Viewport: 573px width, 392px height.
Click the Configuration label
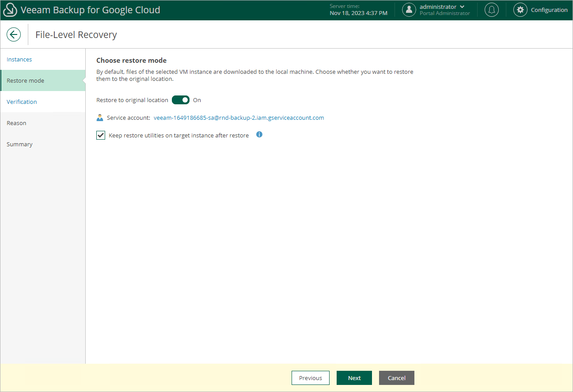click(x=549, y=10)
